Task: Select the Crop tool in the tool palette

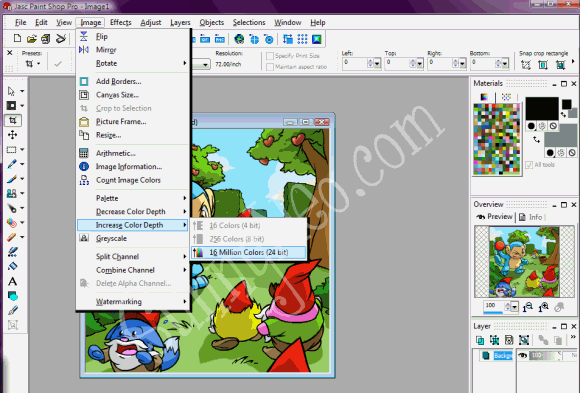Action: pos(12,120)
